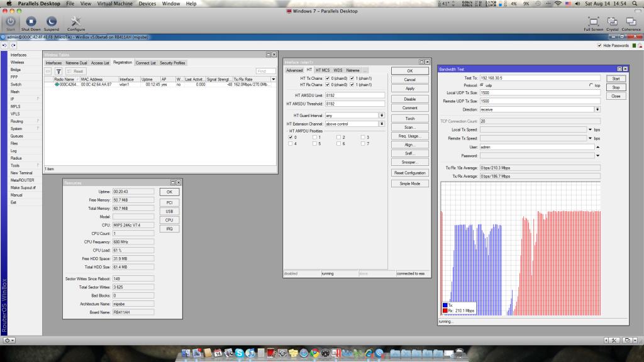Open the HT Extension Channel dropdown
644x362 pixels.
[382, 124]
